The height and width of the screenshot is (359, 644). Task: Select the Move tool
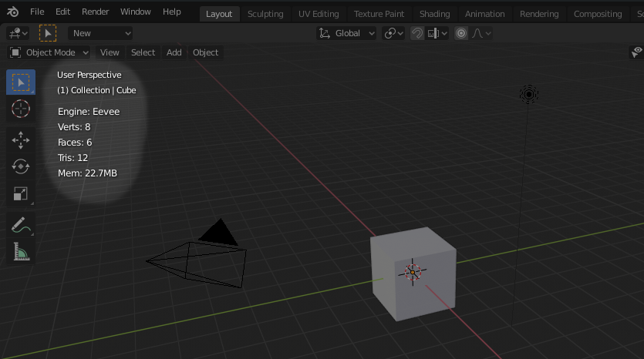coord(21,140)
